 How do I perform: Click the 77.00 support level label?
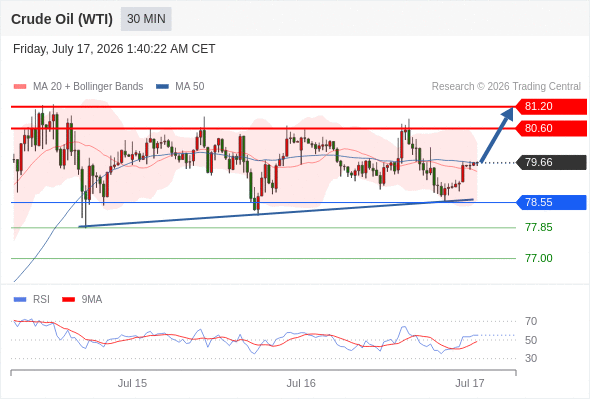pos(539,258)
